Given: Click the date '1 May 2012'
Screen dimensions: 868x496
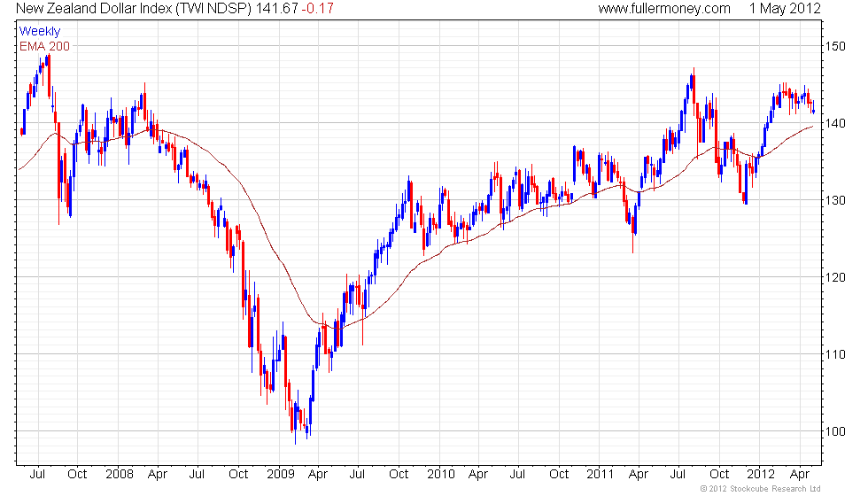Looking at the screenshot, I should point(785,8).
